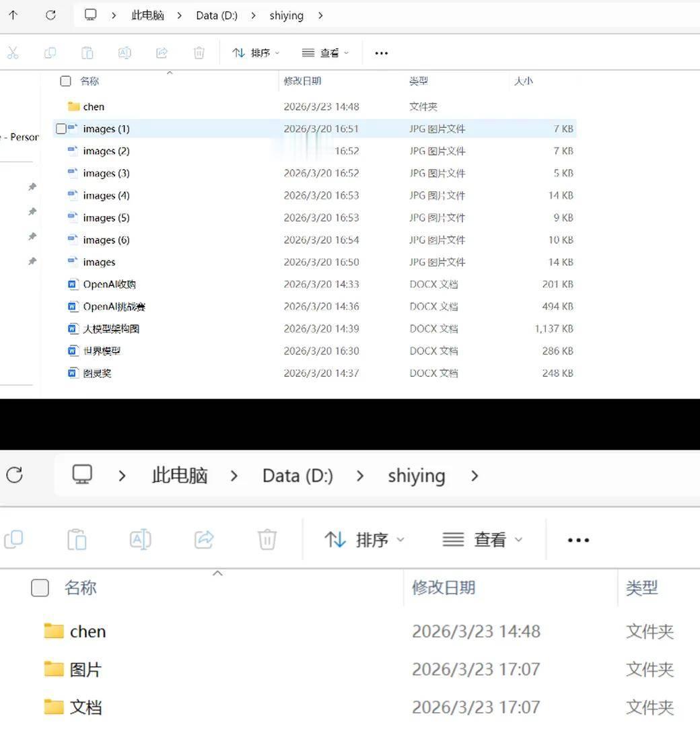Open the three-dot more menu in lower window
The image size is (700, 737).
click(x=578, y=540)
